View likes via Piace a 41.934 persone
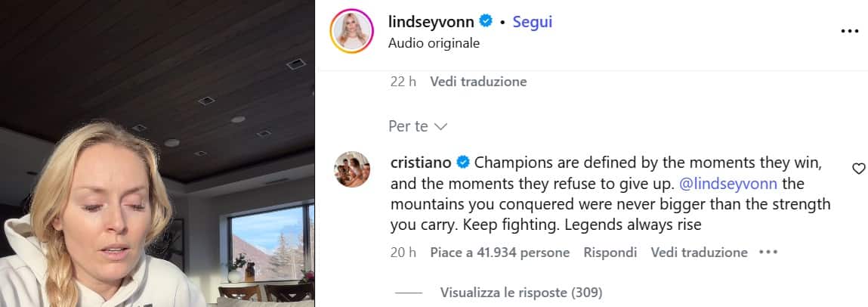 [x=500, y=253]
